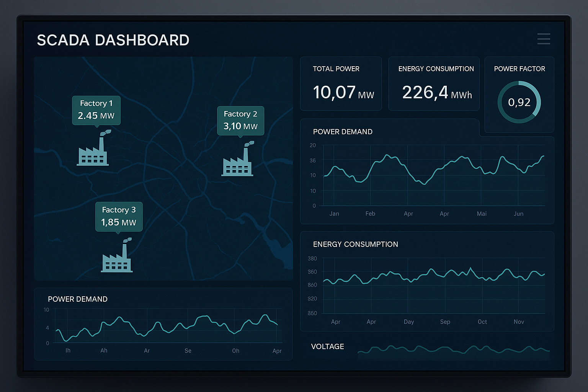Viewport: 588px width, 392px height.
Task: Select Se on the lower Power Demand axis
Action: tap(188, 351)
